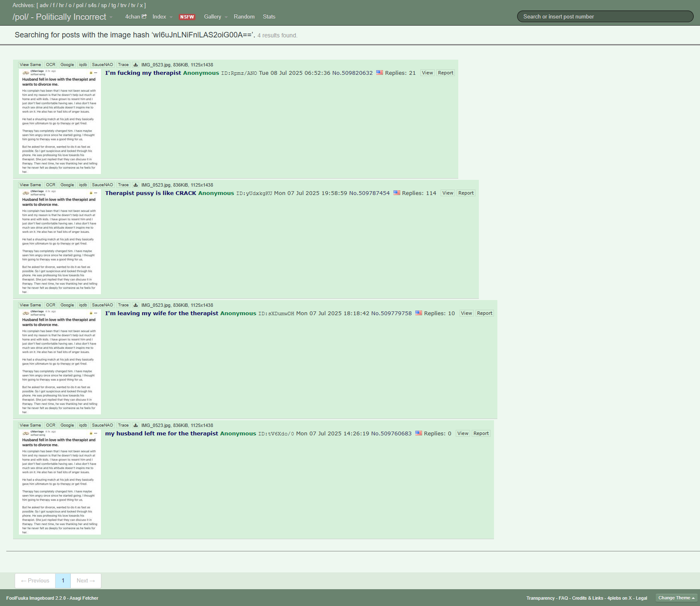The height and width of the screenshot is (606, 700).
Task: Download image of post No.509779758
Action: (135, 305)
